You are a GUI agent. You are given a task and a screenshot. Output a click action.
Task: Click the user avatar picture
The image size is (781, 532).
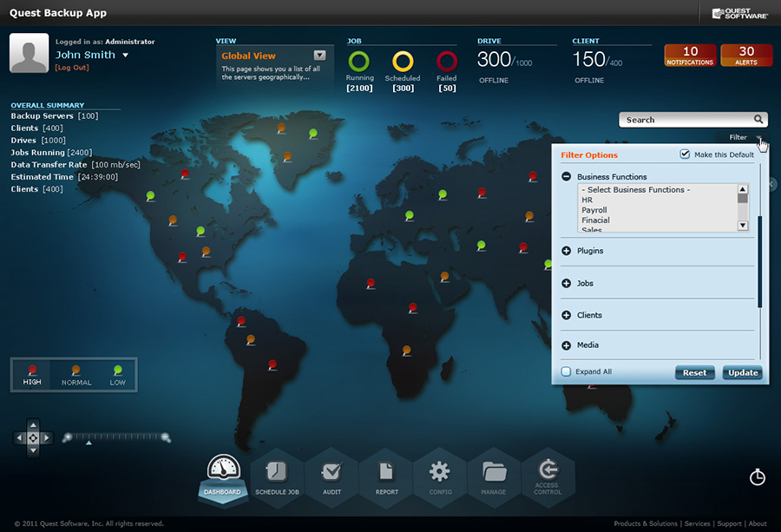(x=29, y=53)
